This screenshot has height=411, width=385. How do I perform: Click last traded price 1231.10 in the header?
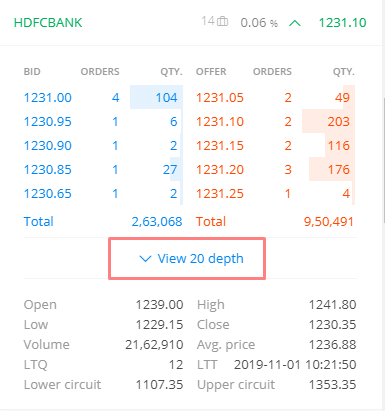342,23
